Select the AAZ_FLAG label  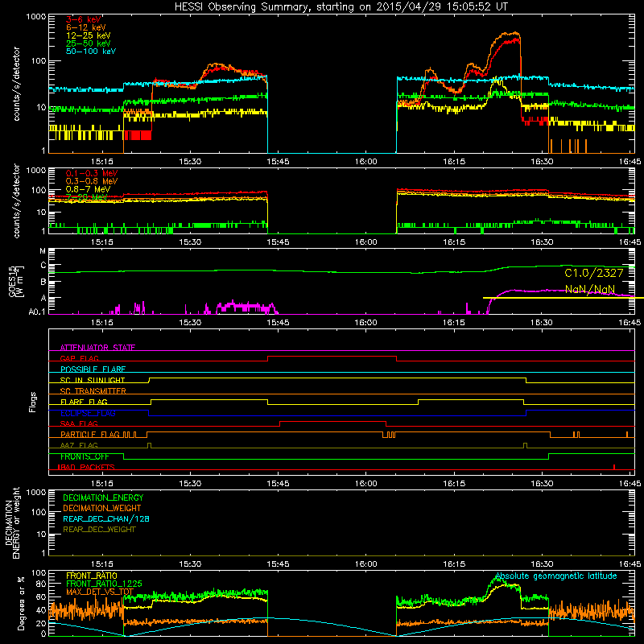click(79, 445)
